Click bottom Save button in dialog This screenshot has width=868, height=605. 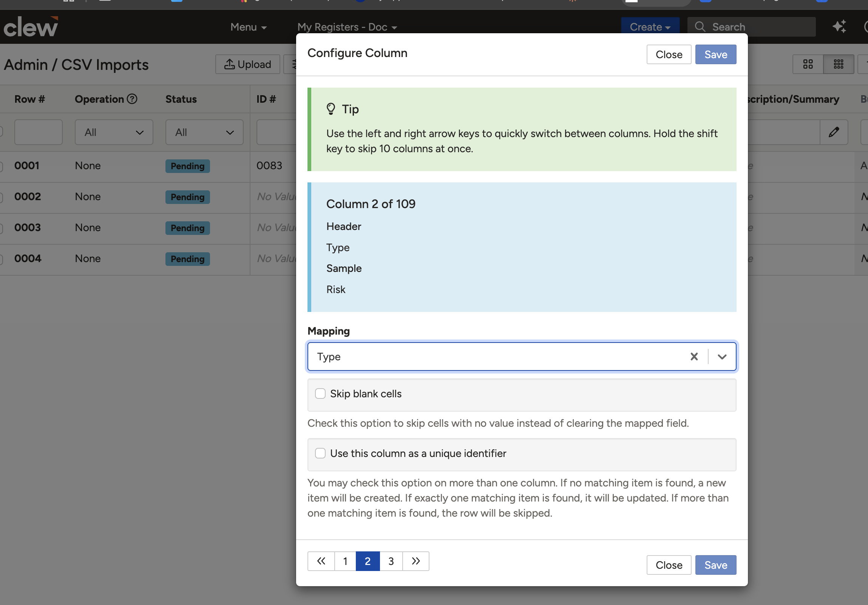716,565
